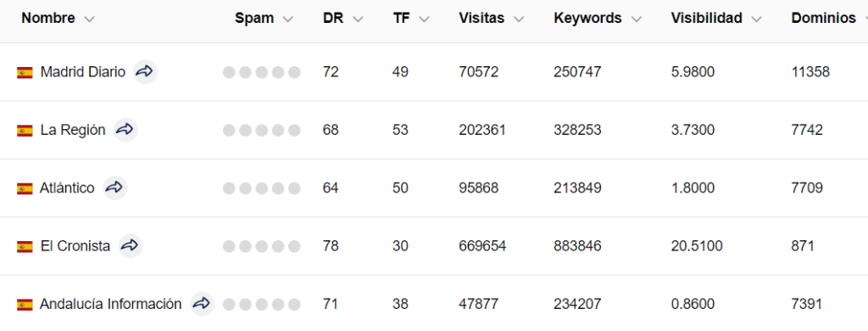Sort by the Visitas column header
The height and width of the screenshot is (331, 868).
pos(481,19)
